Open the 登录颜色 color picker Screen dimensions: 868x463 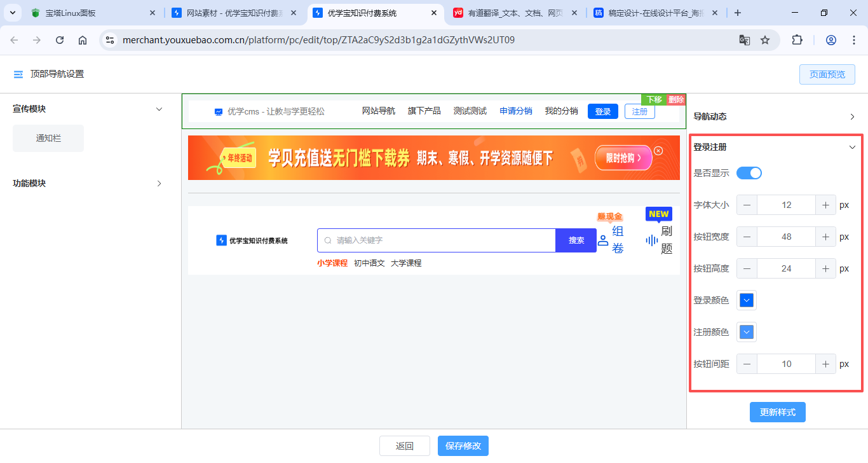pyautogui.click(x=747, y=300)
